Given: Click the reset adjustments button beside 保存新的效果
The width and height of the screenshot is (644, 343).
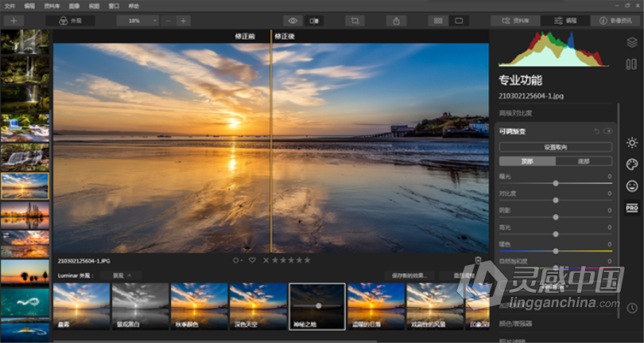Looking at the screenshot, I should tap(463, 275).
